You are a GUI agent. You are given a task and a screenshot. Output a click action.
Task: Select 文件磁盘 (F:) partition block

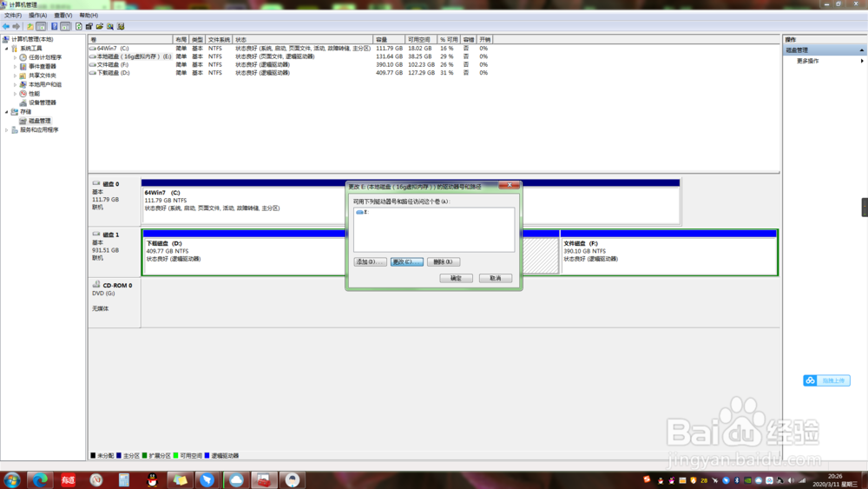tap(668, 252)
